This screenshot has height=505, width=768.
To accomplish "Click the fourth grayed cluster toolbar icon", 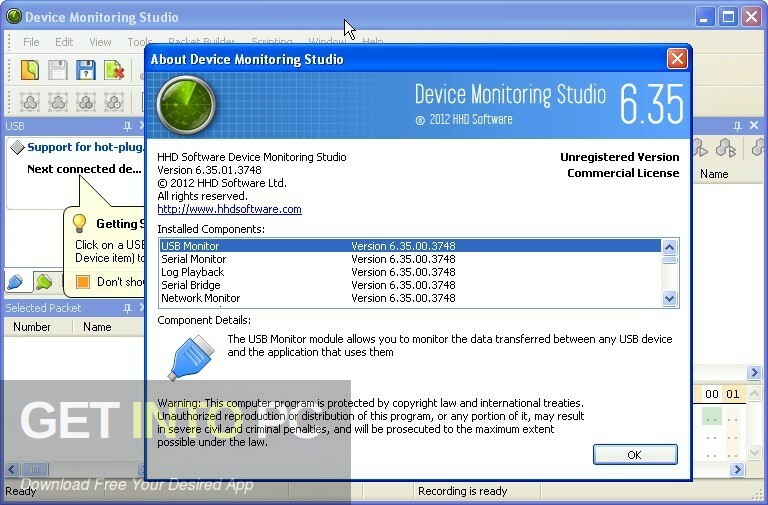I will pos(114,102).
